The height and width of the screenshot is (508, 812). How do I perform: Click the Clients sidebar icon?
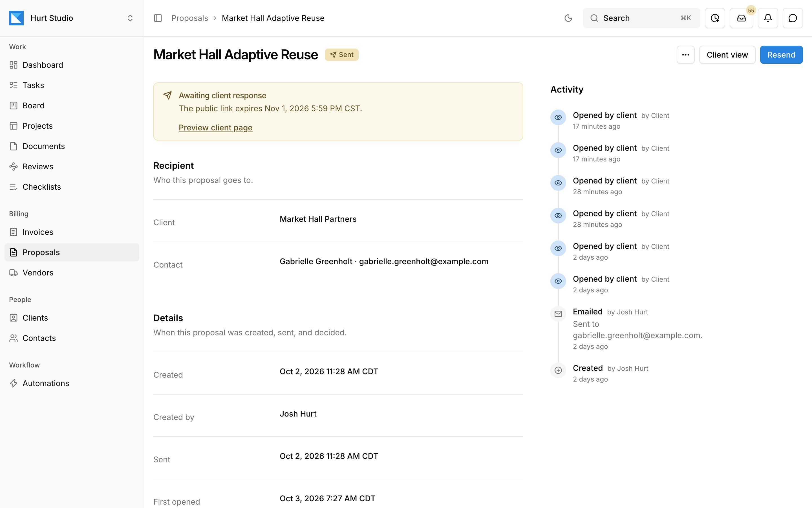tap(14, 318)
